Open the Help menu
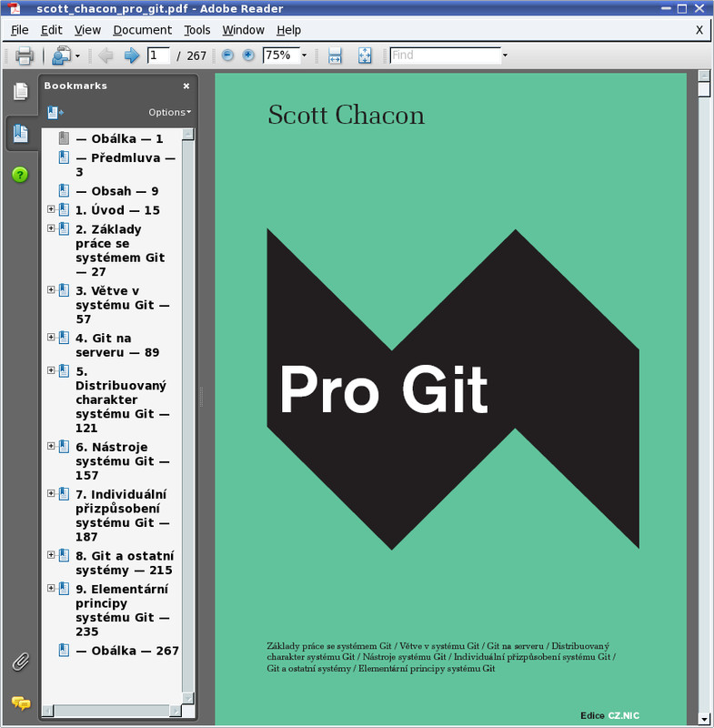The height and width of the screenshot is (728, 714). pyautogui.click(x=288, y=30)
